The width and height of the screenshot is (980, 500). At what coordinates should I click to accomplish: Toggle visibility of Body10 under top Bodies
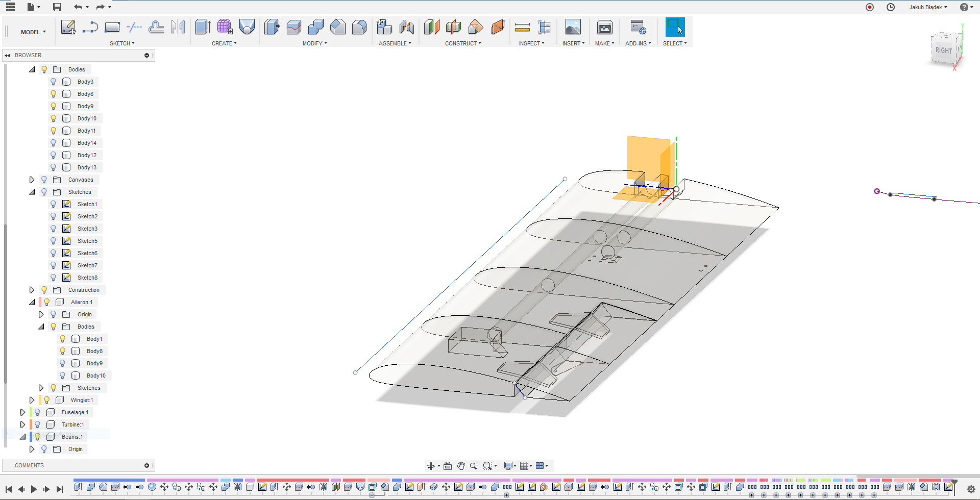tap(53, 118)
